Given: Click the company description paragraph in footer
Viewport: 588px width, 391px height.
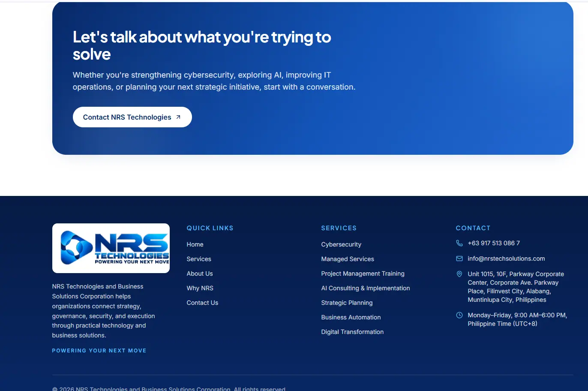Looking at the screenshot, I should pyautogui.click(x=104, y=311).
